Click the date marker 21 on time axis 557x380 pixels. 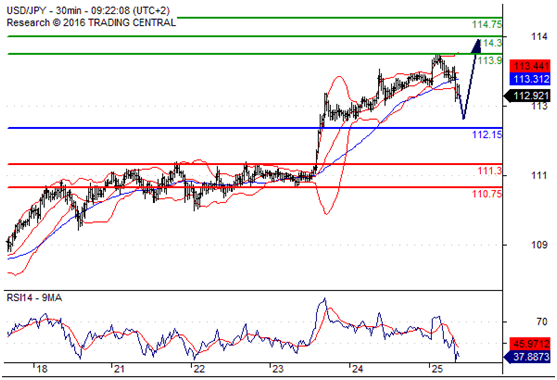pyautogui.click(x=119, y=369)
